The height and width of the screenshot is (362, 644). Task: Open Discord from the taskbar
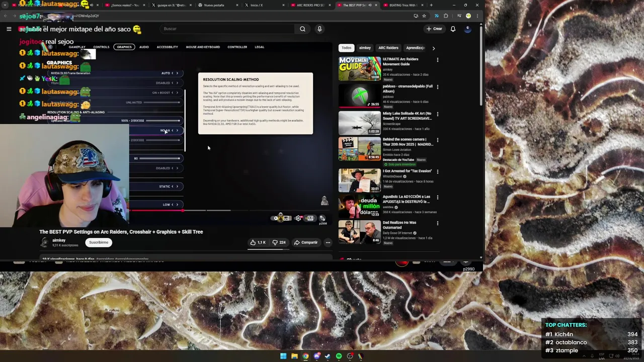tap(316, 356)
